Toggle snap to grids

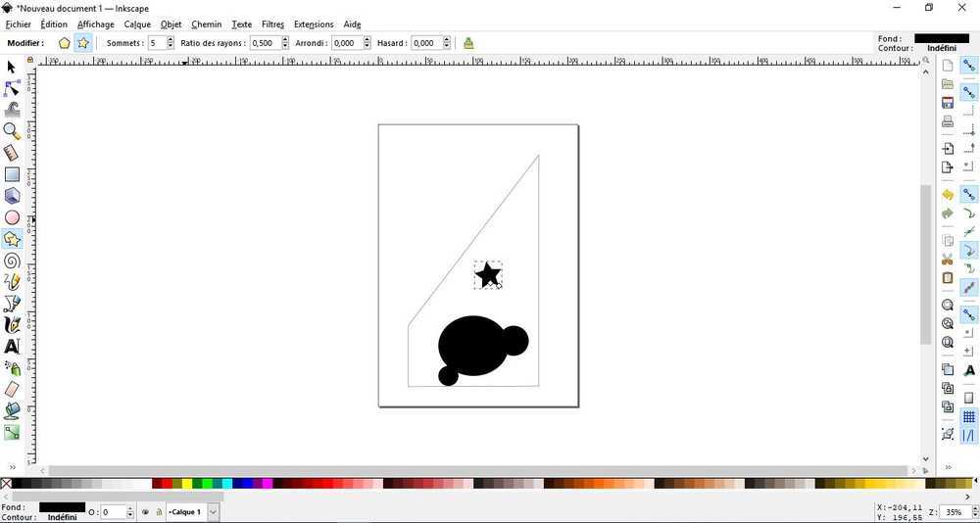pyautogui.click(x=969, y=417)
